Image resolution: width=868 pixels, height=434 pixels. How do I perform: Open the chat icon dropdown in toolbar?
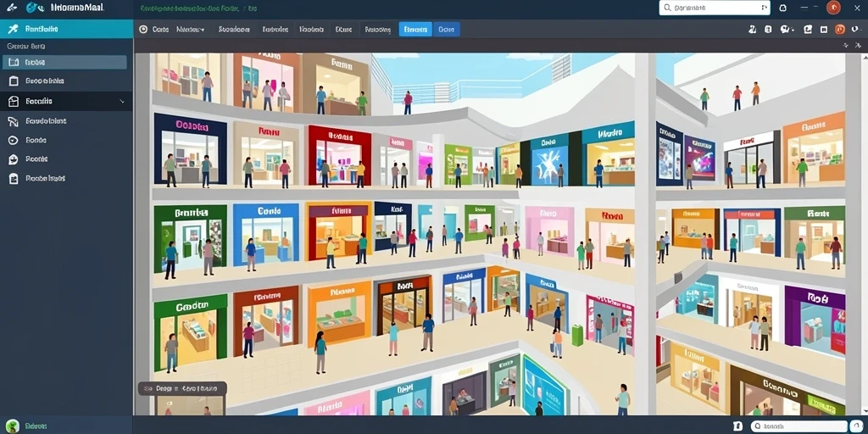point(787,30)
